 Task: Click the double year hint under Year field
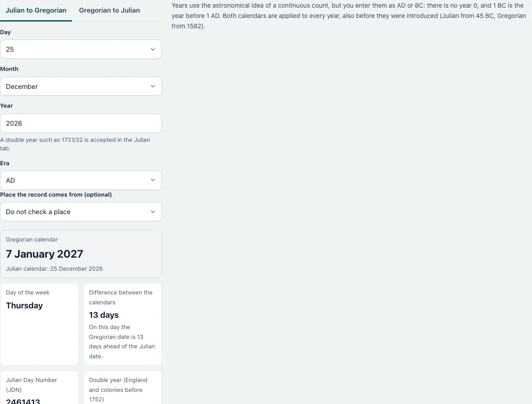point(75,144)
